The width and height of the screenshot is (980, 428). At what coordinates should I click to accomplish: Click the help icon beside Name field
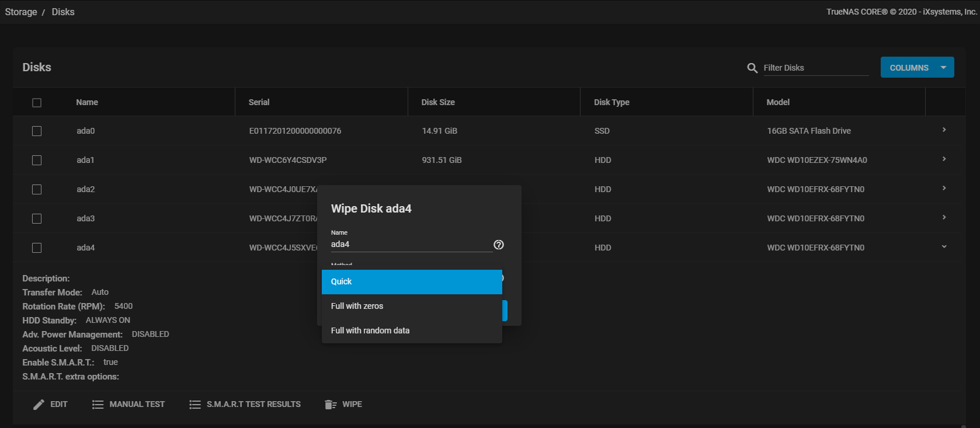tap(498, 245)
